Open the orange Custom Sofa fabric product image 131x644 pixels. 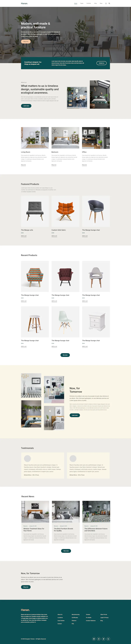pos(65,211)
